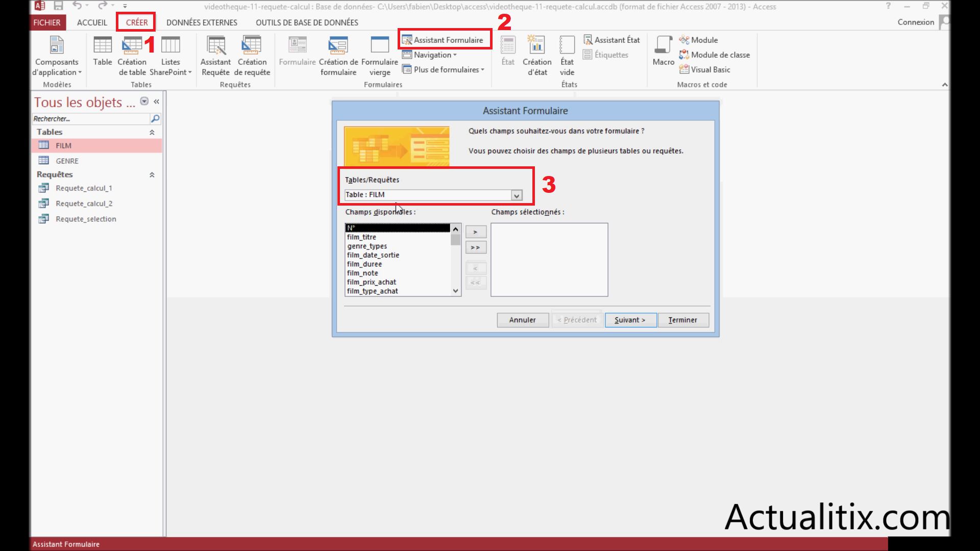Focus the Rechercher search box
Screen dimensions: 980x551
pos(90,119)
